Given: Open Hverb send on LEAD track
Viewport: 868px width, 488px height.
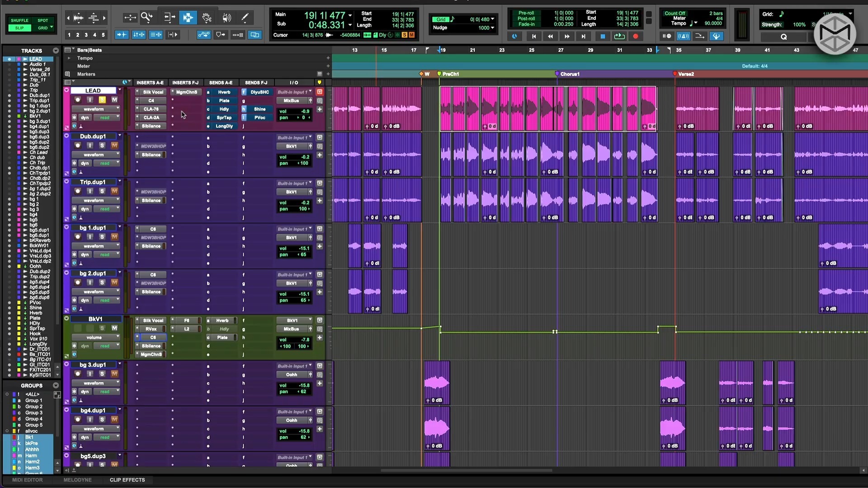Looking at the screenshot, I should point(224,92).
